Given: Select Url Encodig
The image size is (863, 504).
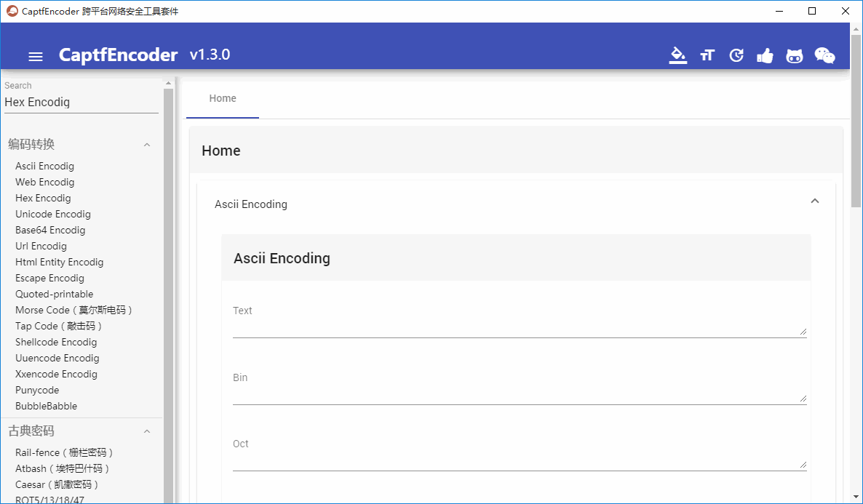Looking at the screenshot, I should (41, 246).
